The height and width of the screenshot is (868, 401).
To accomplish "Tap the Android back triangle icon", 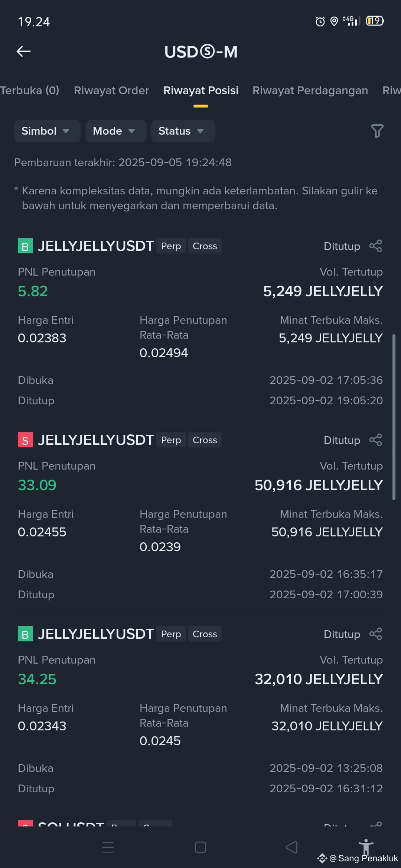I will click(x=292, y=847).
